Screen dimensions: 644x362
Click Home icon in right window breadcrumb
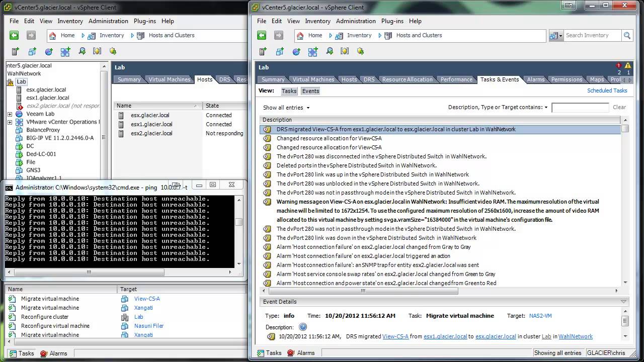pos(300,35)
